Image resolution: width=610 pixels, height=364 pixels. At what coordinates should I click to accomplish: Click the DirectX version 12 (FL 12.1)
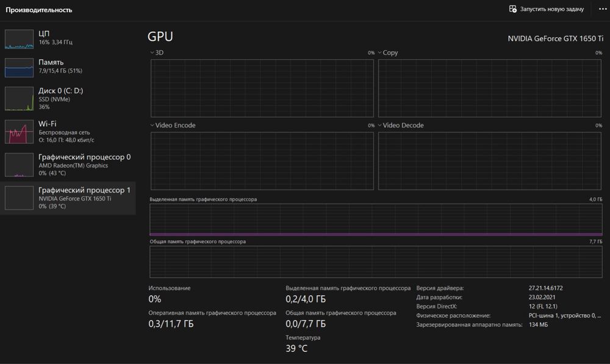coord(543,307)
